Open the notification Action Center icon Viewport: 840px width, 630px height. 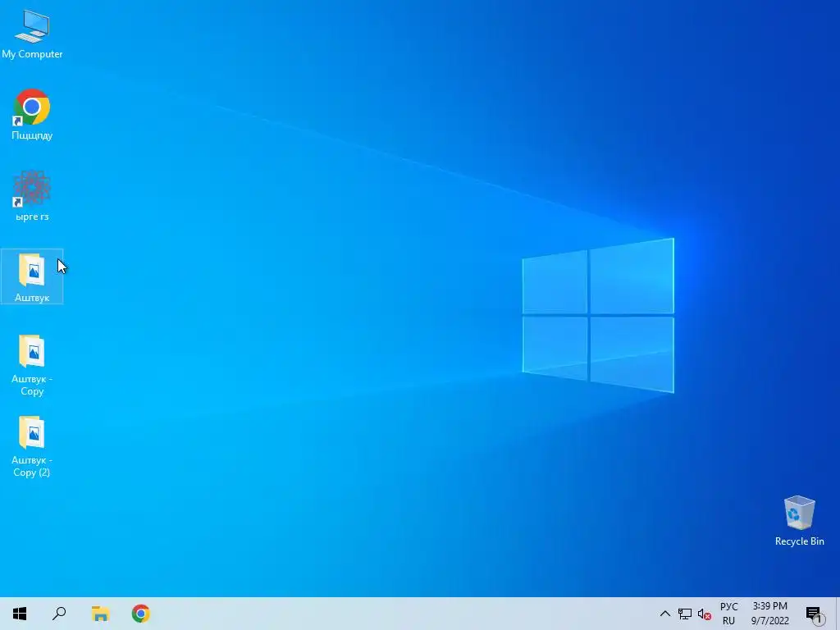(x=815, y=614)
